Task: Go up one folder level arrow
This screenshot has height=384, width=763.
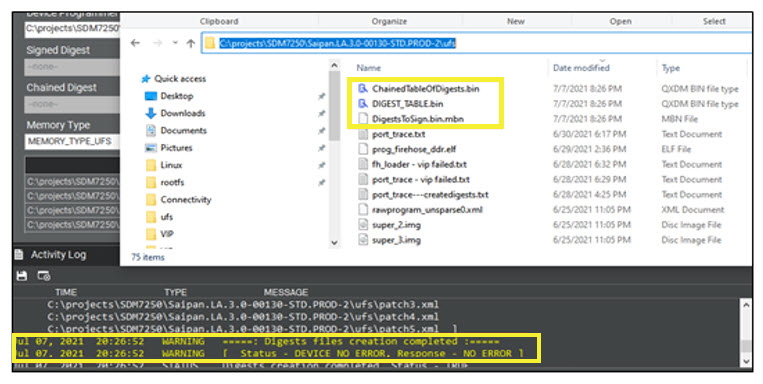Action: pyautogui.click(x=191, y=43)
